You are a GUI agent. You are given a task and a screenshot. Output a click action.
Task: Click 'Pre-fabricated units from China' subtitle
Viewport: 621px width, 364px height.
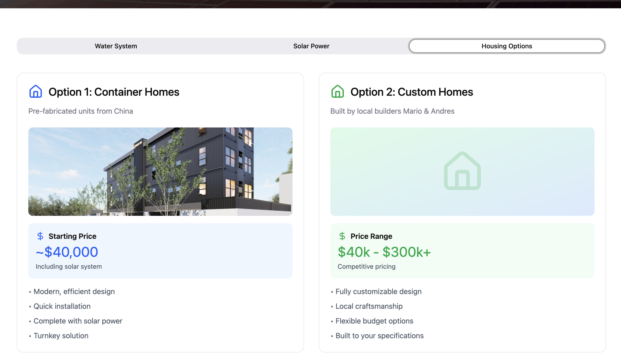(x=81, y=111)
